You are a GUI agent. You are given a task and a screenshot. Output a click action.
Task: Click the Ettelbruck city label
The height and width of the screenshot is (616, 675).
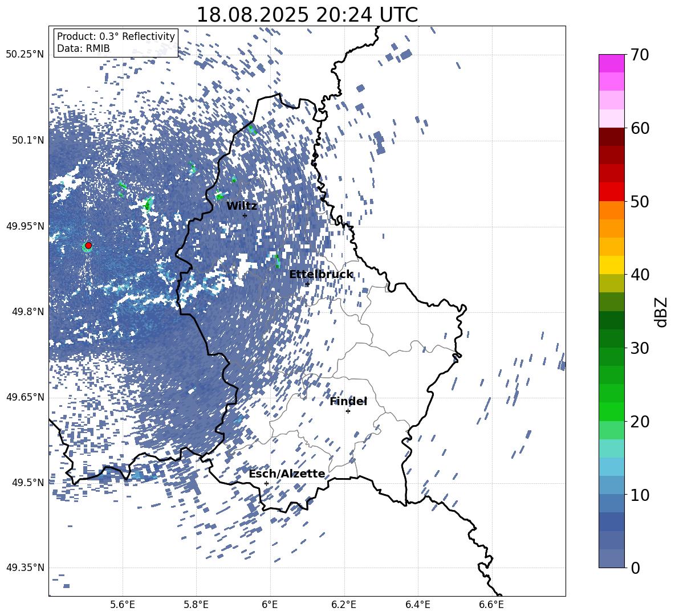click(x=321, y=275)
